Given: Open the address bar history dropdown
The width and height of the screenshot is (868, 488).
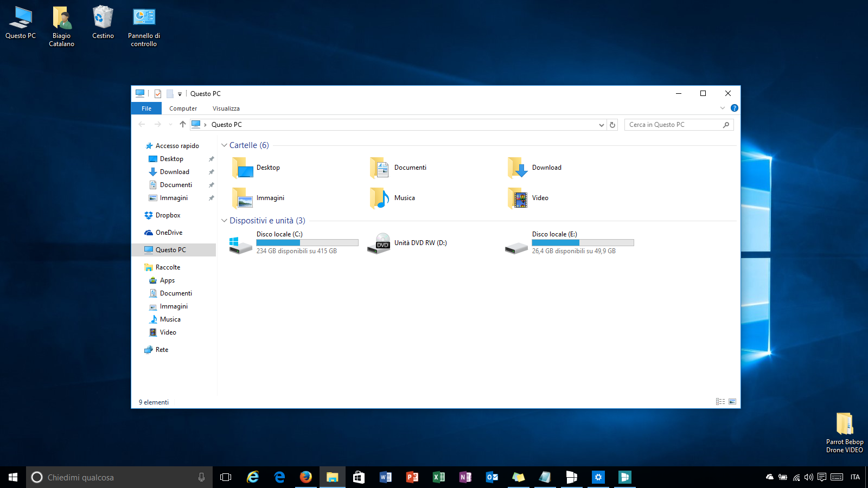Looking at the screenshot, I should click(x=601, y=125).
